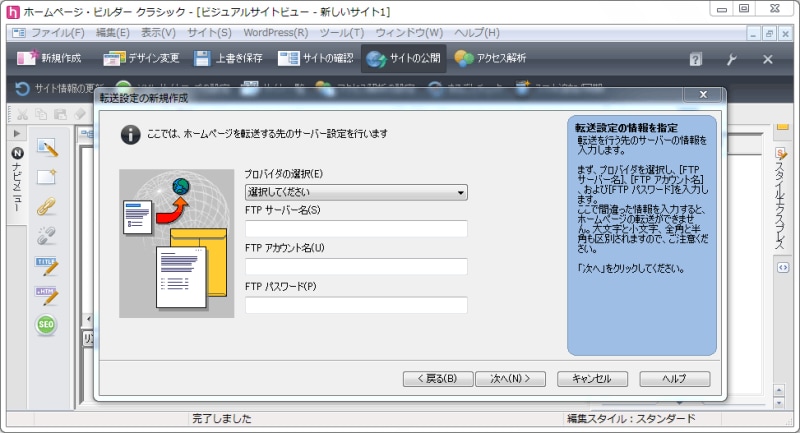Click the page edit pencil icon in sidebar

47,148
